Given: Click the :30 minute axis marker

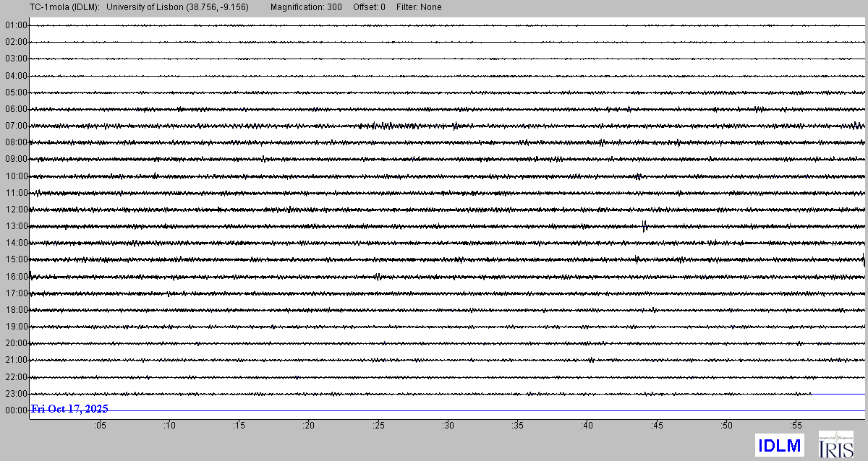Looking at the screenshot, I should tap(448, 426).
